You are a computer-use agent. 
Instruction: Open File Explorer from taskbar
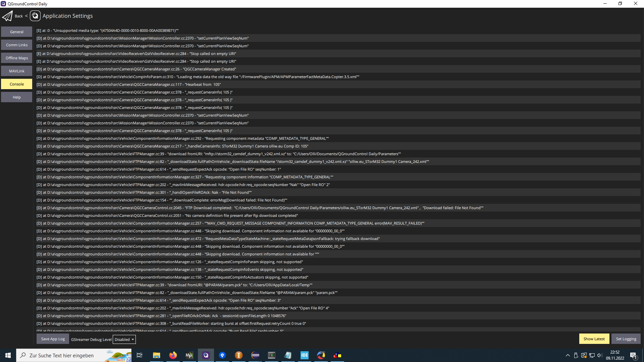156,355
